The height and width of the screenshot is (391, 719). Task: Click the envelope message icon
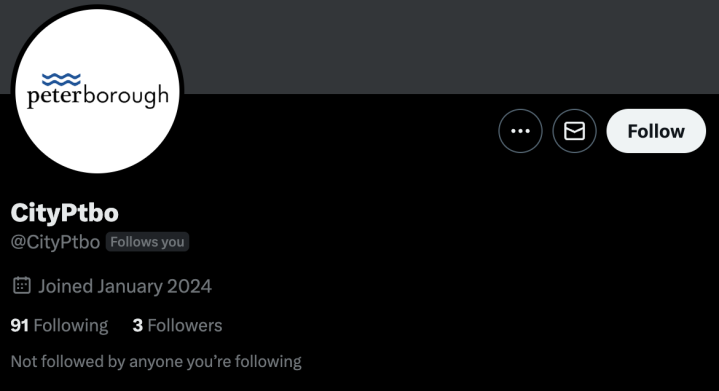pos(575,131)
